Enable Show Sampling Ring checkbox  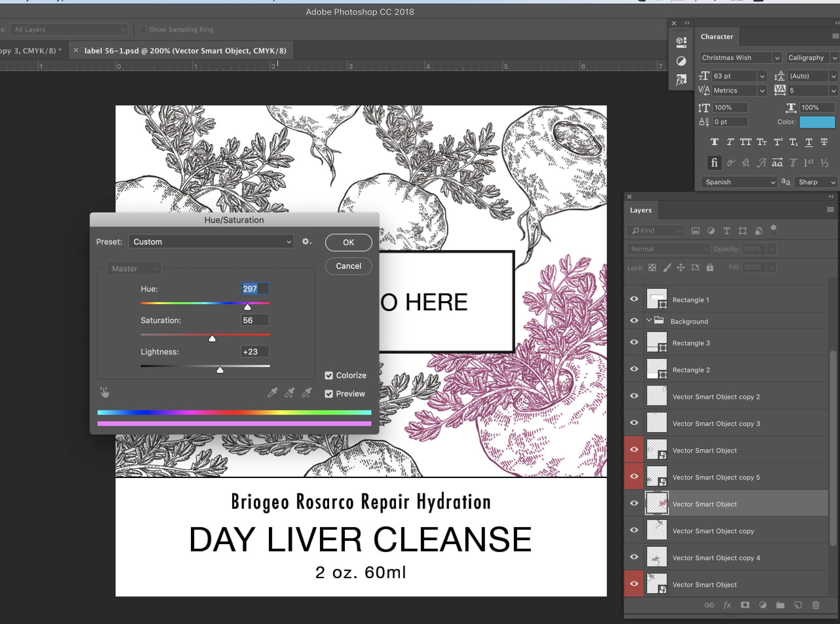[143, 30]
